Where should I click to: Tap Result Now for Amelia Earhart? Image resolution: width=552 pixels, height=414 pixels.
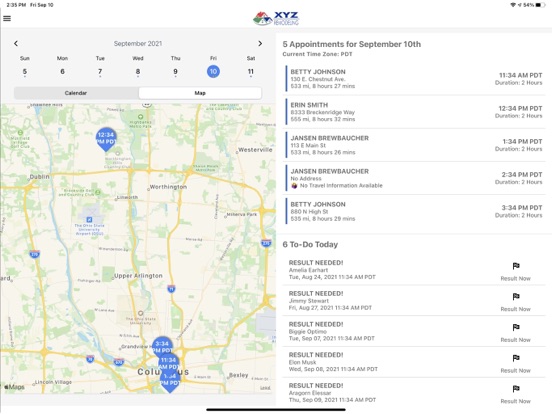(515, 278)
